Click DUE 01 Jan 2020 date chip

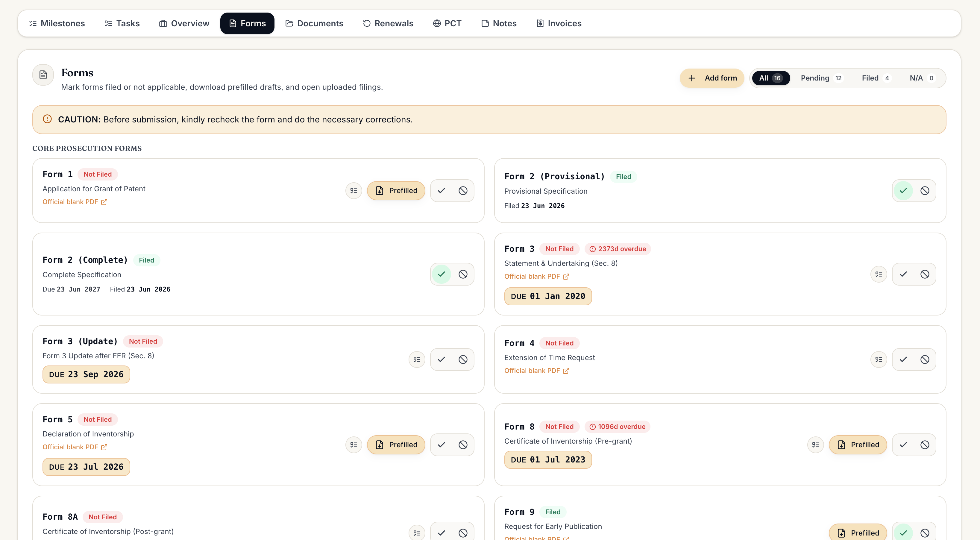pyautogui.click(x=548, y=296)
